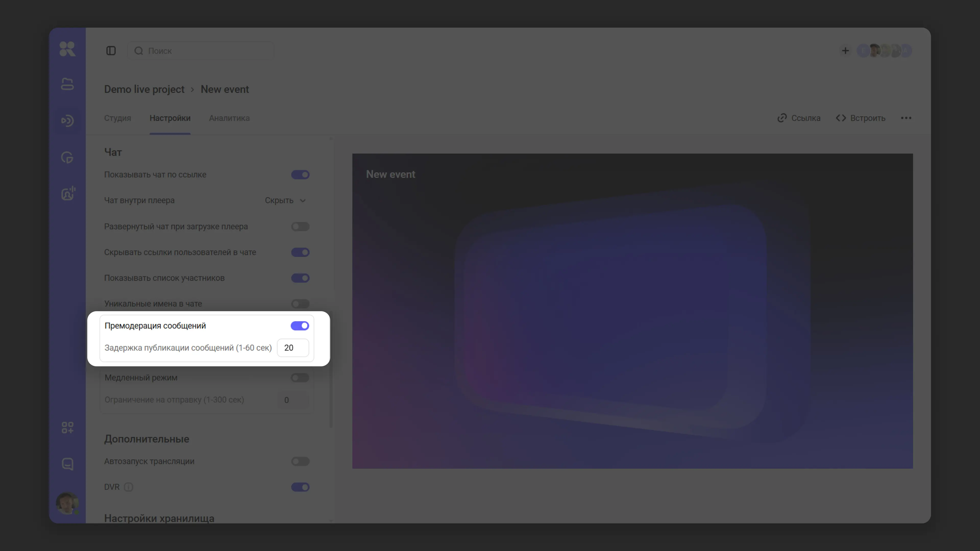Click the Встроить embed button
Screen dimensions: 980x551
point(861,118)
